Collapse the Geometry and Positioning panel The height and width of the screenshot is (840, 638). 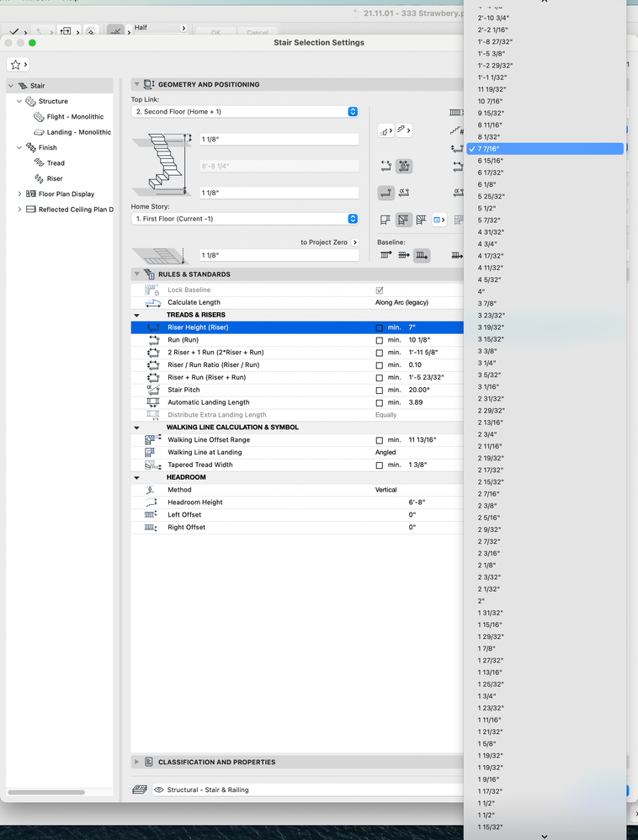(136, 84)
